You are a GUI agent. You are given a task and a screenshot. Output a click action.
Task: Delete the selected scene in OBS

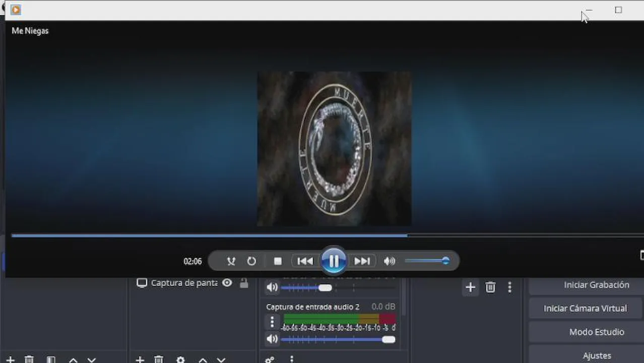pyautogui.click(x=29, y=359)
